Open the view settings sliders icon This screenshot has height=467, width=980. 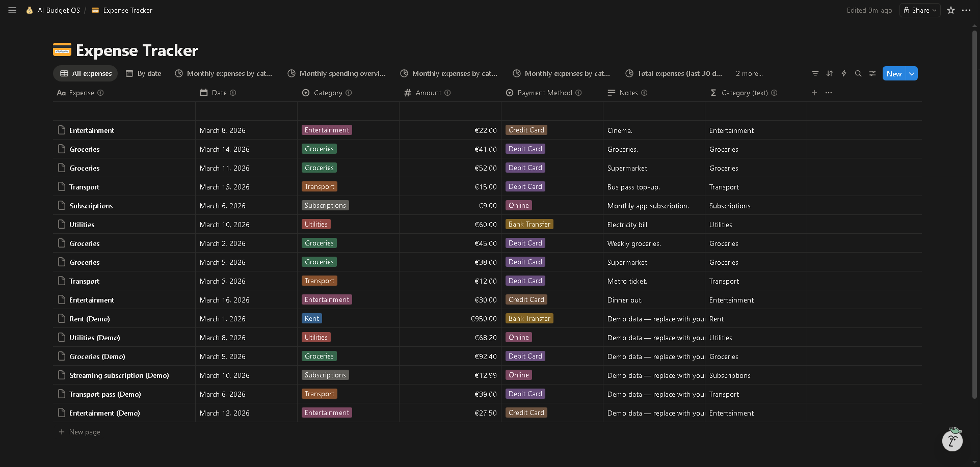[872, 73]
